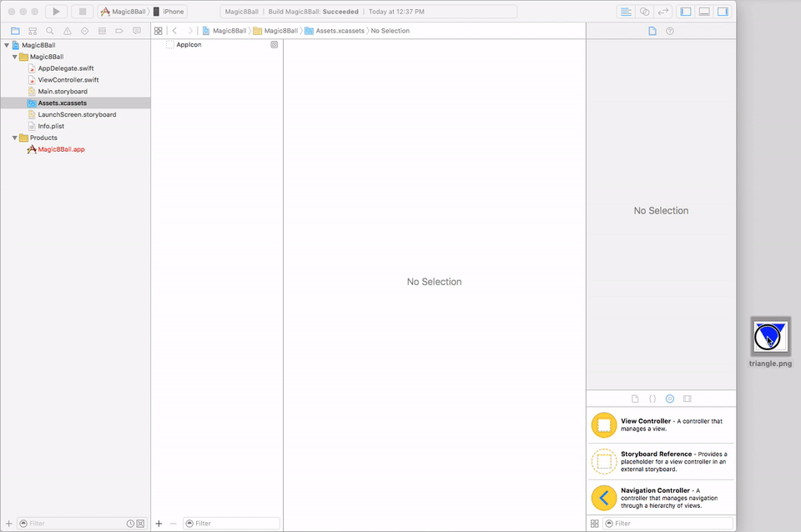Collapse the MagicBBall project root
The height and width of the screenshot is (532, 801).
pos(7,45)
